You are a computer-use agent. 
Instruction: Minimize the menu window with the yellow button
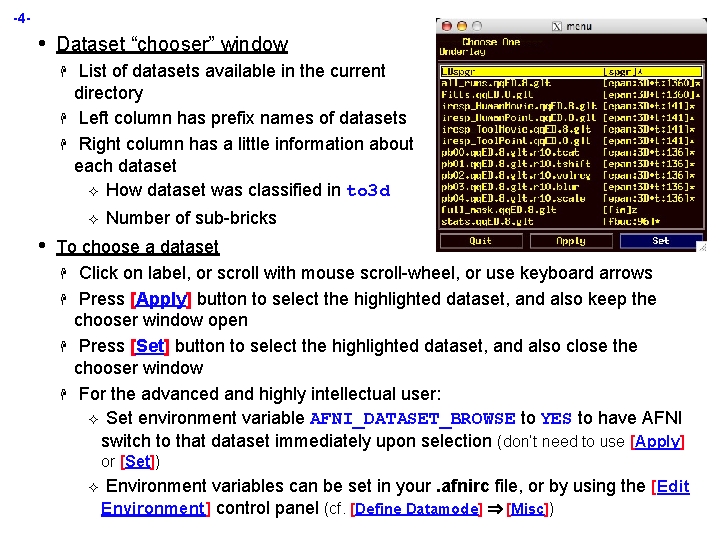pos(462,26)
